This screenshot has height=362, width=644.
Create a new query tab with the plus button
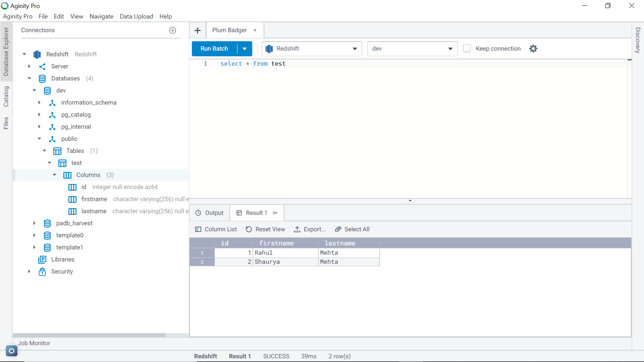(197, 30)
